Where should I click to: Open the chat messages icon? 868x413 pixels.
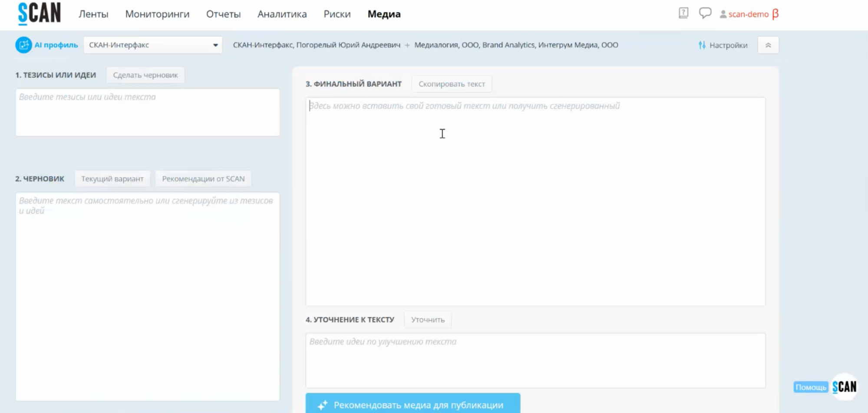coord(705,13)
